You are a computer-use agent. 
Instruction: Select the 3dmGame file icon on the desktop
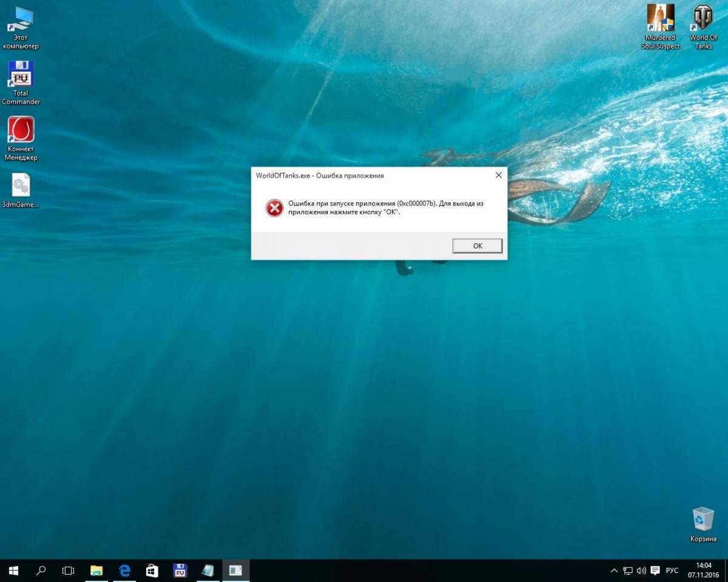21,191
